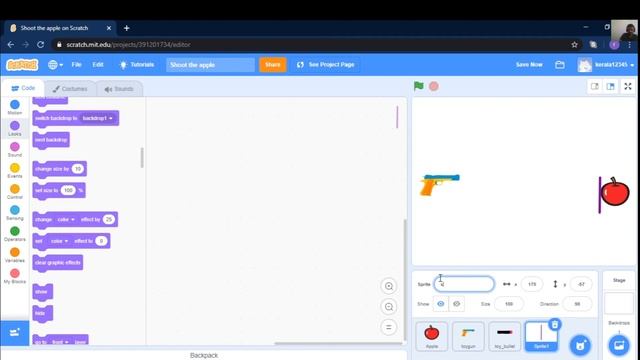
Task: Zoom in the code workspace
Action: pyautogui.click(x=389, y=286)
